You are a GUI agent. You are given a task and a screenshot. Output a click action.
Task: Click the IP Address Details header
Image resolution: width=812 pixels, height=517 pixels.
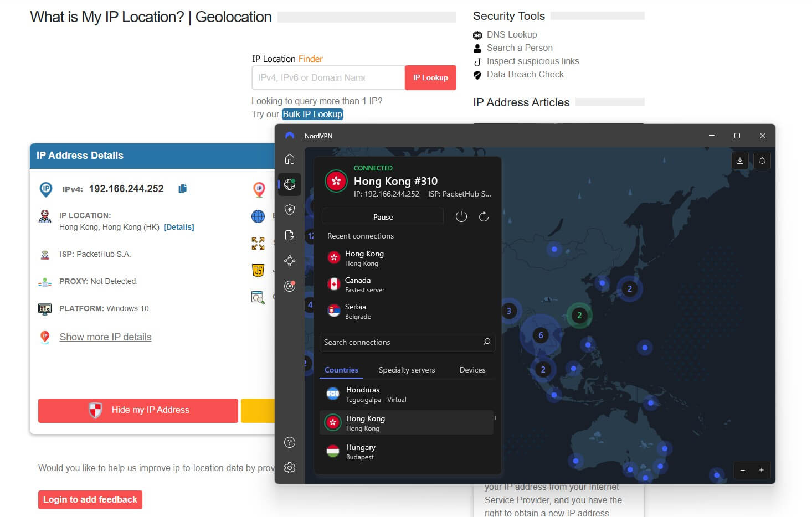click(80, 156)
